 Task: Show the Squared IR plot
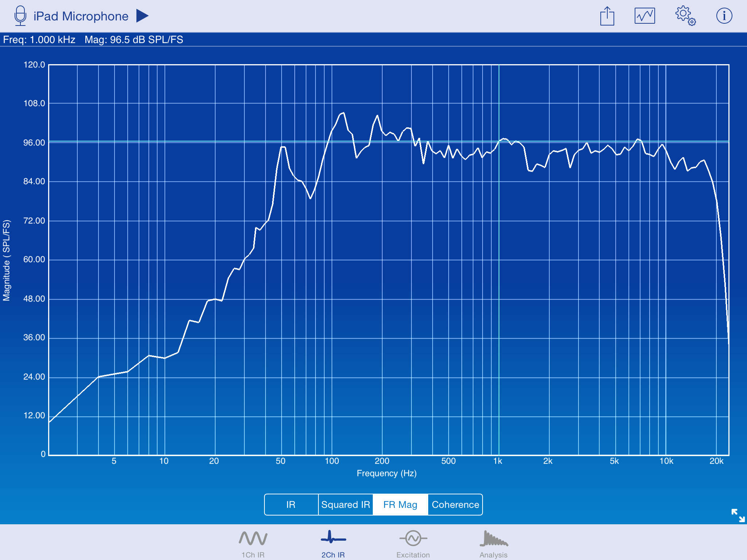pyautogui.click(x=345, y=505)
